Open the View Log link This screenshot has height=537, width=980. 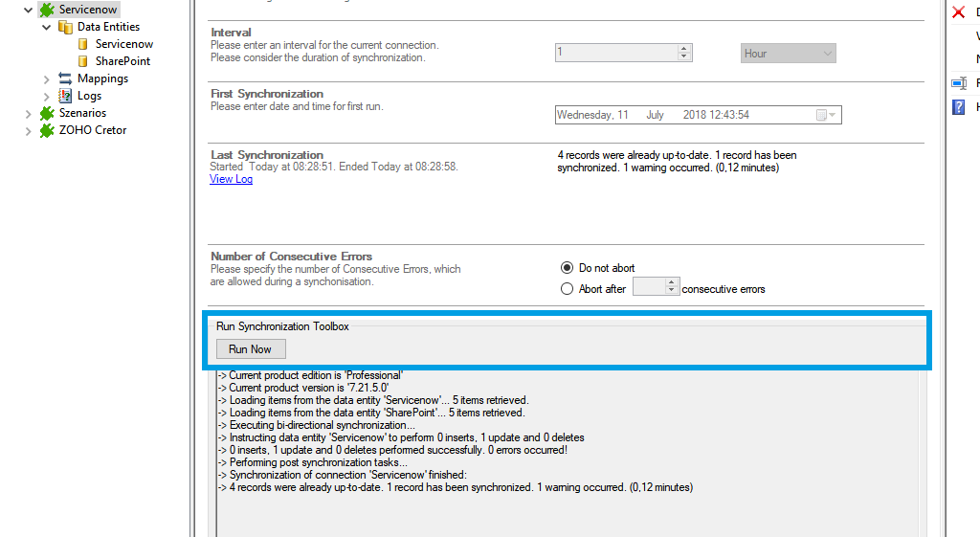click(231, 179)
